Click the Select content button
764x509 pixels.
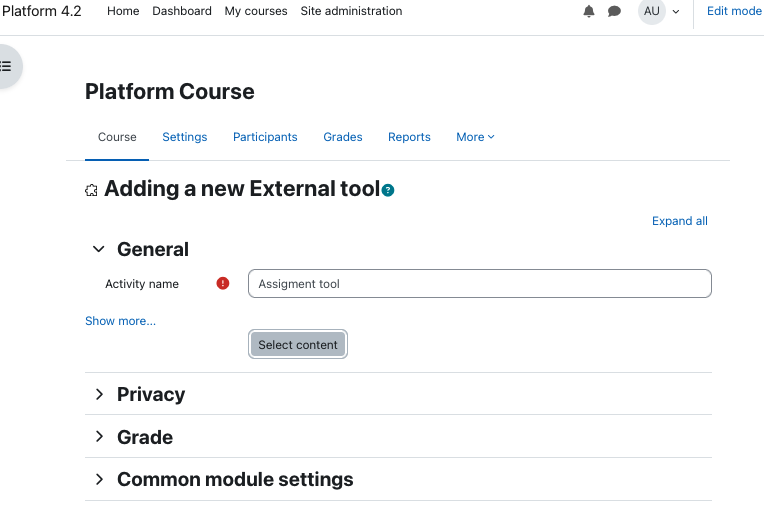coord(298,344)
